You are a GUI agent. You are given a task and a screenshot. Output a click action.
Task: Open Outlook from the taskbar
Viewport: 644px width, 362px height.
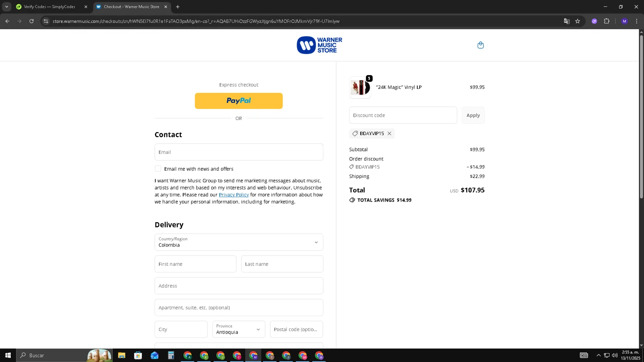coord(155,355)
